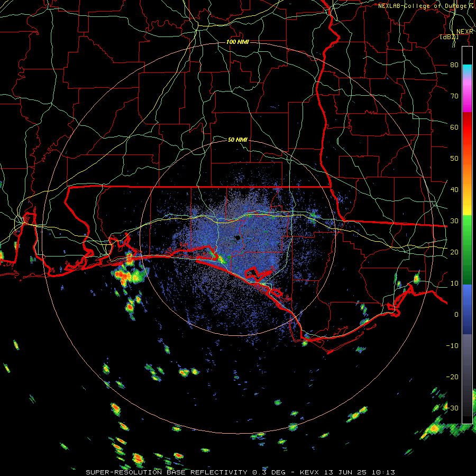
Task: Click the blue segment of the color bar
Action: point(467,308)
